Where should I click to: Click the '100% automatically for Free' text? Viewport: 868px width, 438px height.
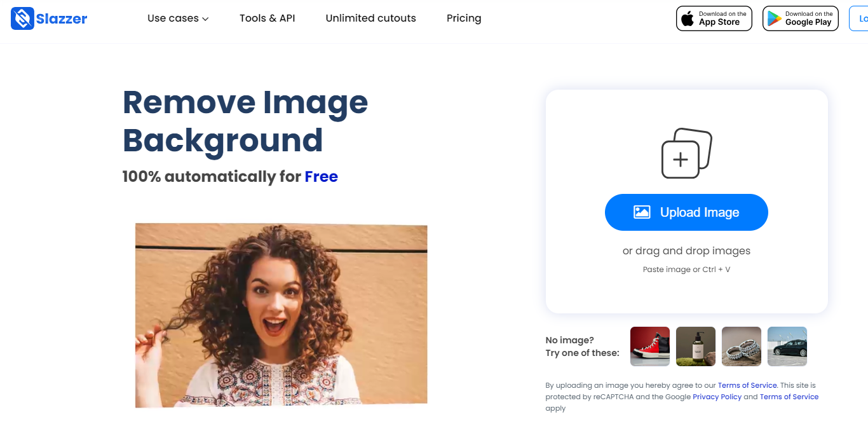click(230, 176)
